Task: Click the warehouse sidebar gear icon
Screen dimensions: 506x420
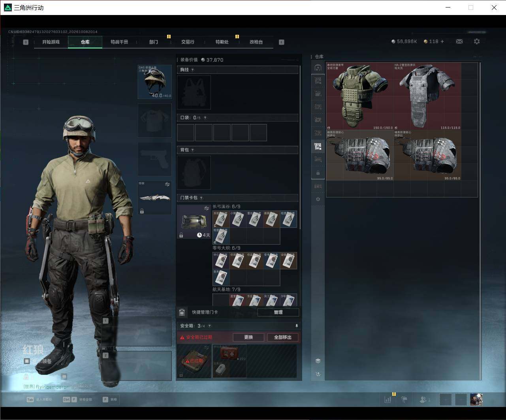Action: click(318, 199)
